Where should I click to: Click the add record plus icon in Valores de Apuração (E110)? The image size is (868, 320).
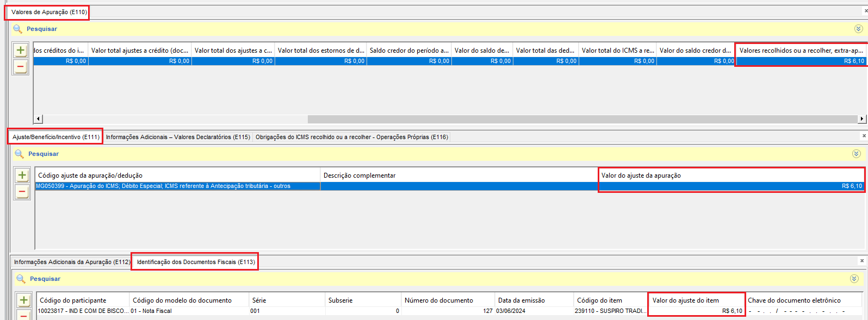point(21,51)
